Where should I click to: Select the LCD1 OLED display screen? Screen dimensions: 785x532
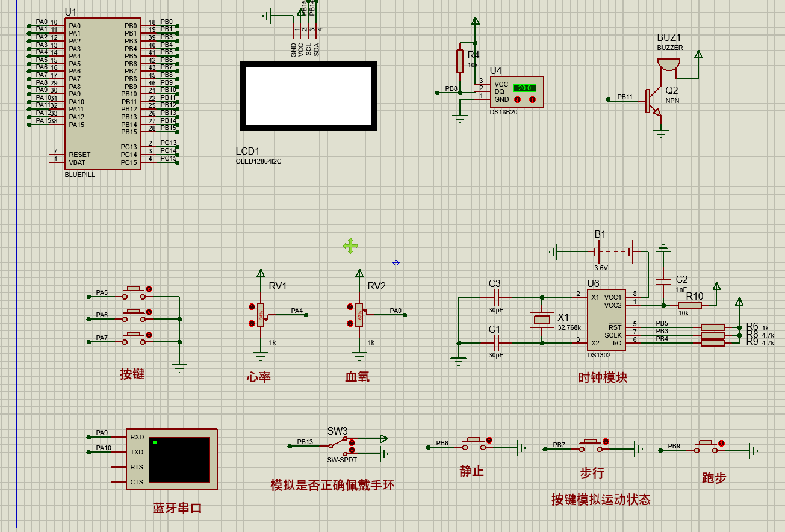[309, 95]
